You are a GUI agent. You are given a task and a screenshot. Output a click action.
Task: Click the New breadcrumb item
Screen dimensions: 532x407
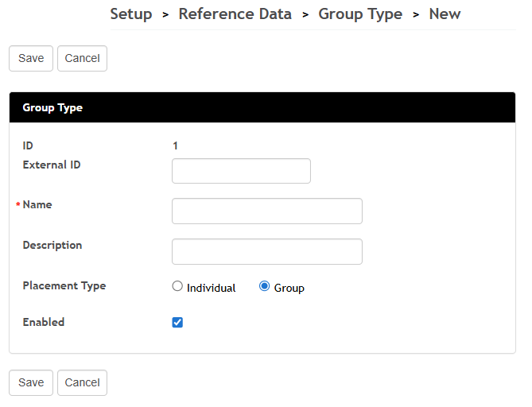tap(445, 14)
